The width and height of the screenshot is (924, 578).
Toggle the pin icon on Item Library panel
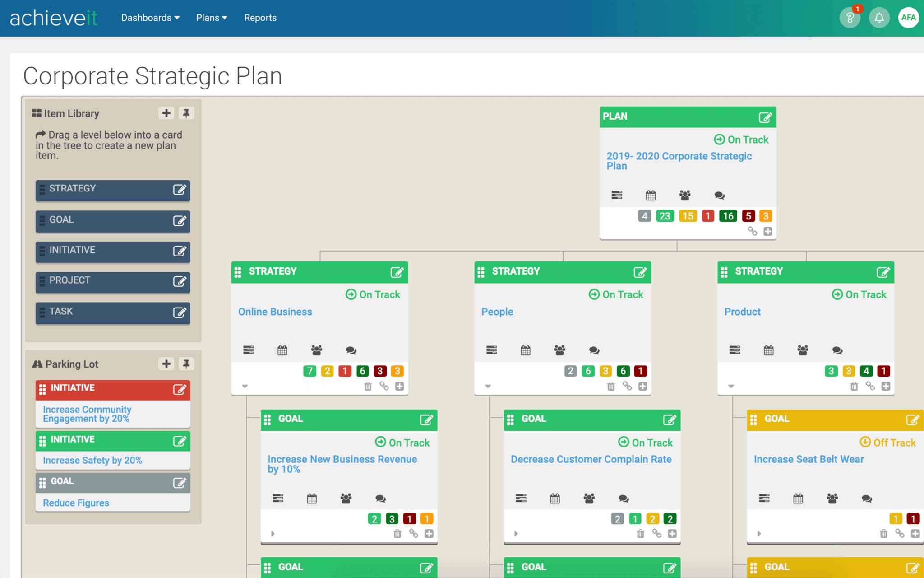click(x=186, y=112)
